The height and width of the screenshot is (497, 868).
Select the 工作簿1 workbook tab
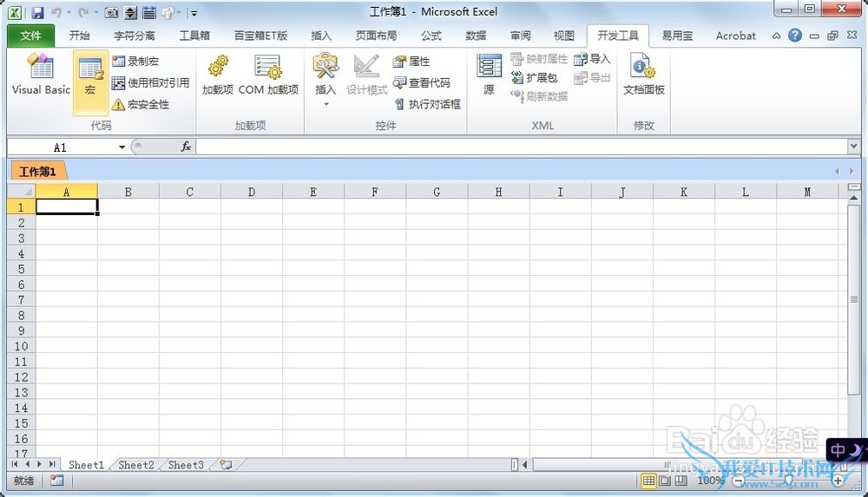(x=37, y=172)
